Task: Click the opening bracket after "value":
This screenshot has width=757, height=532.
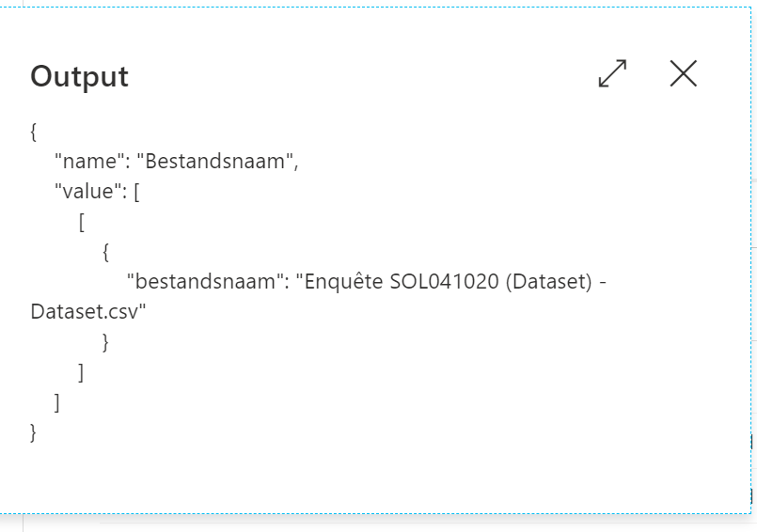Action: pos(137,192)
